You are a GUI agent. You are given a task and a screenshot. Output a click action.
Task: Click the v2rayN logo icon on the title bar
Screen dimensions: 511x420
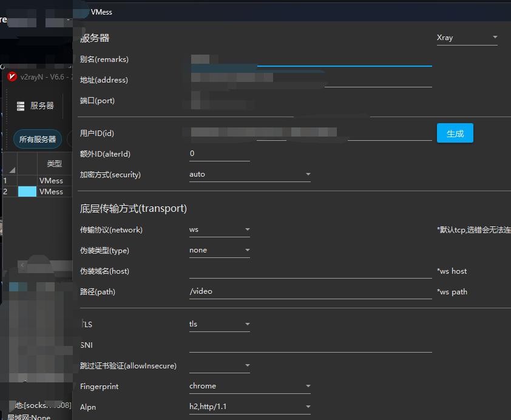(11, 77)
